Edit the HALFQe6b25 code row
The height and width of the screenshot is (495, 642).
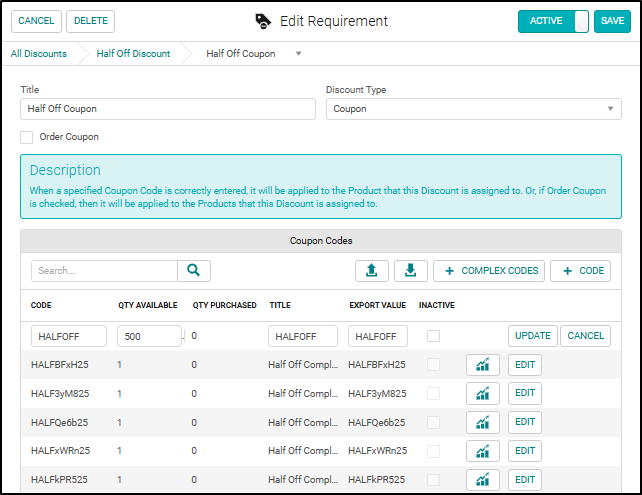(x=525, y=422)
